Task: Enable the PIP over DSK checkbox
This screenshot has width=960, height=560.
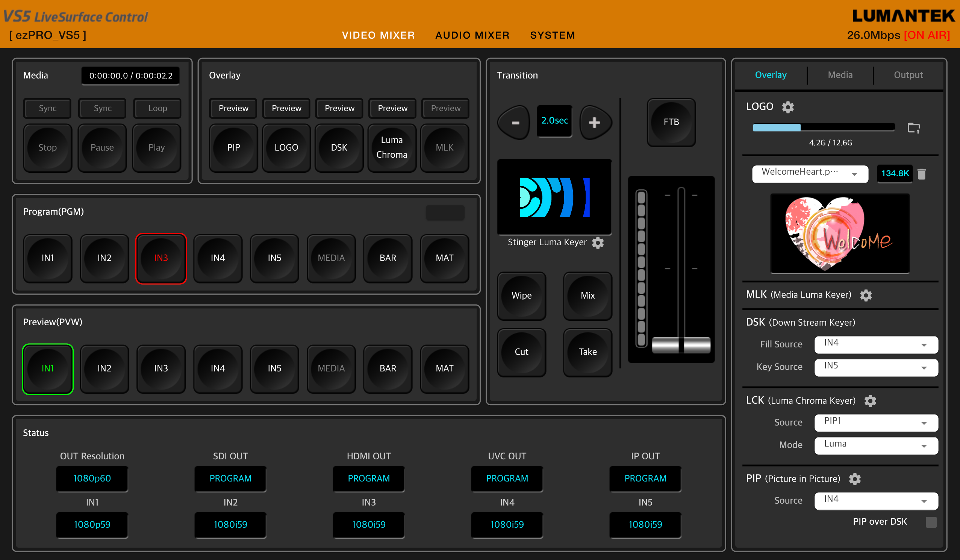Action: point(931,522)
